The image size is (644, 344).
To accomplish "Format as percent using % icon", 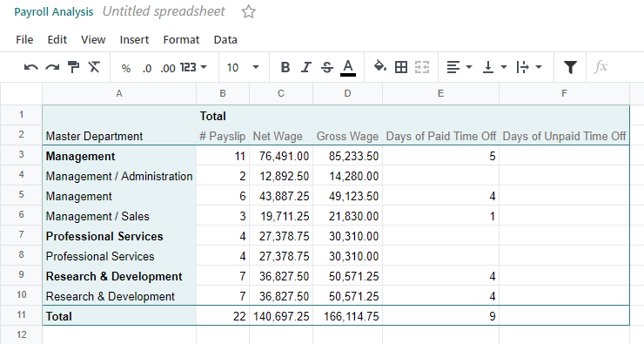I will point(126,68).
